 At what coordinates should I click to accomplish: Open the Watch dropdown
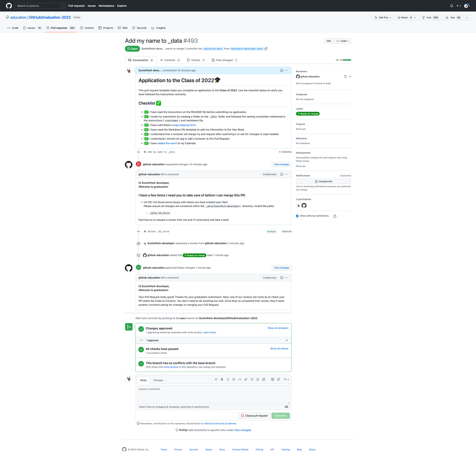[x=406, y=17]
